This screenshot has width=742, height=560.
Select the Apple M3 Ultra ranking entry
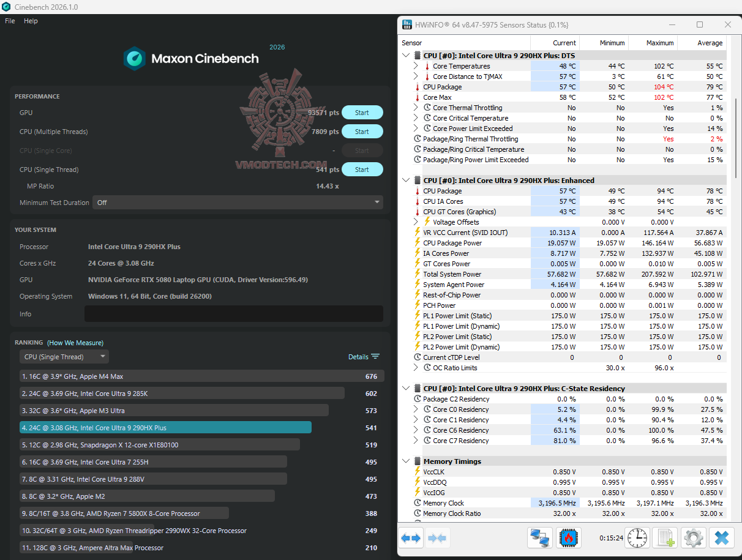(201, 411)
